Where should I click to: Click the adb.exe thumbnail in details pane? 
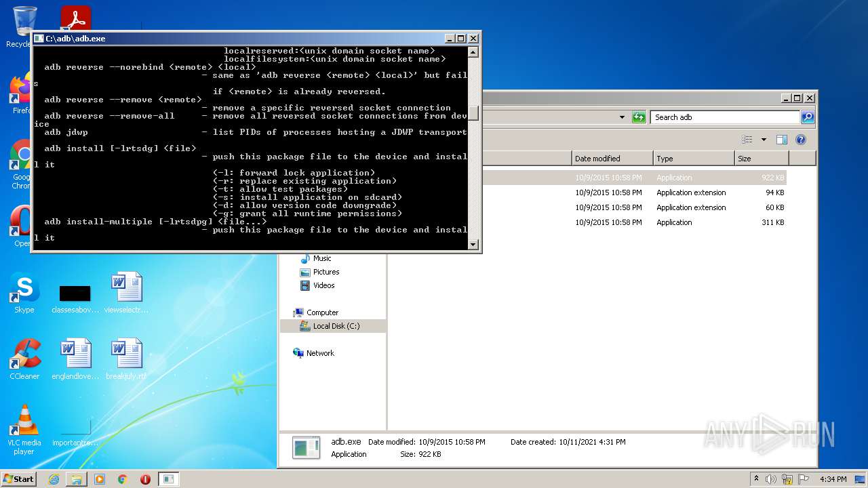(306, 447)
